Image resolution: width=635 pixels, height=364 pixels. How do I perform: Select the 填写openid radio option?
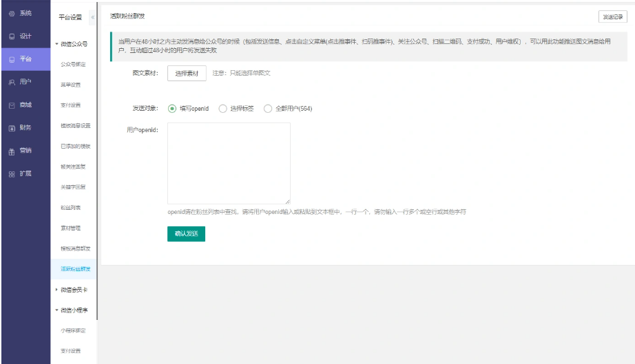(x=172, y=108)
